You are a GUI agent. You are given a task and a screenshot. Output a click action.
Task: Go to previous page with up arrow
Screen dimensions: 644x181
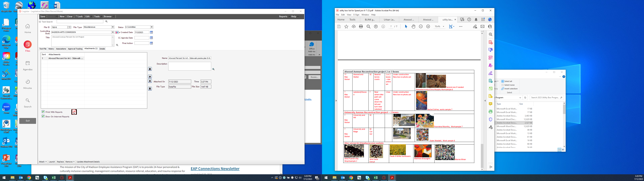[376, 26]
